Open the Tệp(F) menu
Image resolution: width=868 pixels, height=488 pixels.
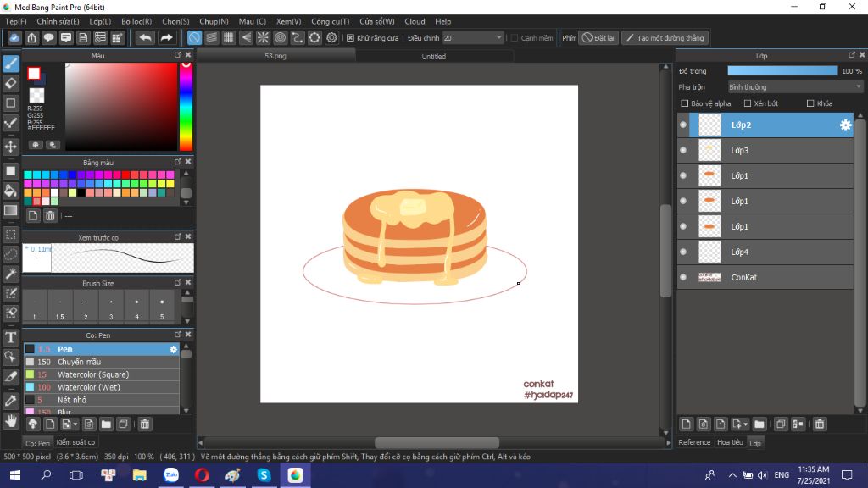pos(15,21)
